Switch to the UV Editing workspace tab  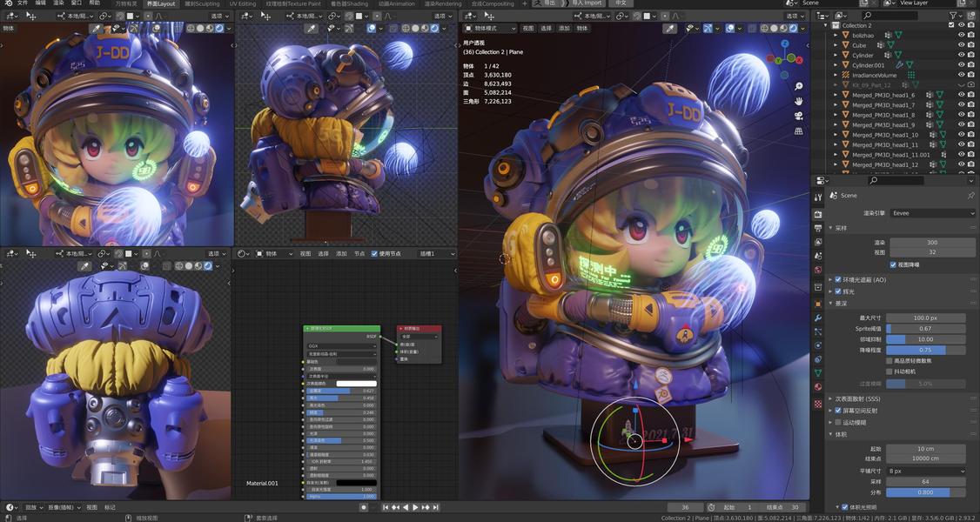click(x=243, y=3)
